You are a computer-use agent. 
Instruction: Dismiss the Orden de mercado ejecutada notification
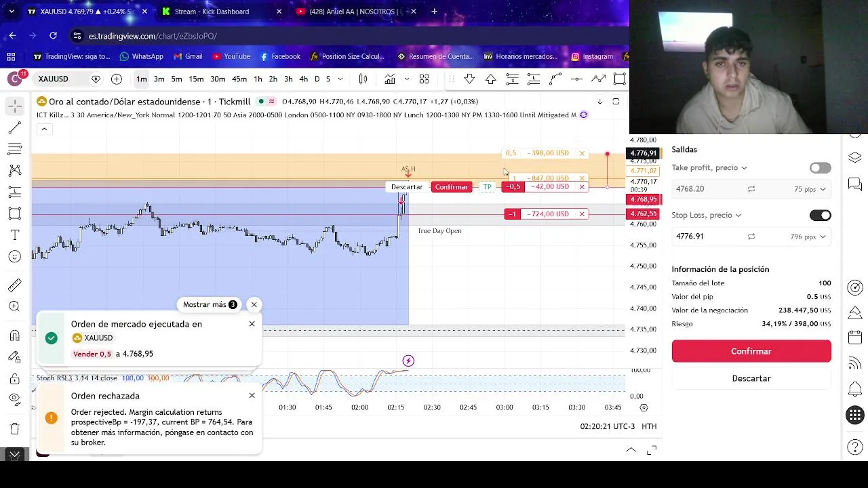coord(252,324)
